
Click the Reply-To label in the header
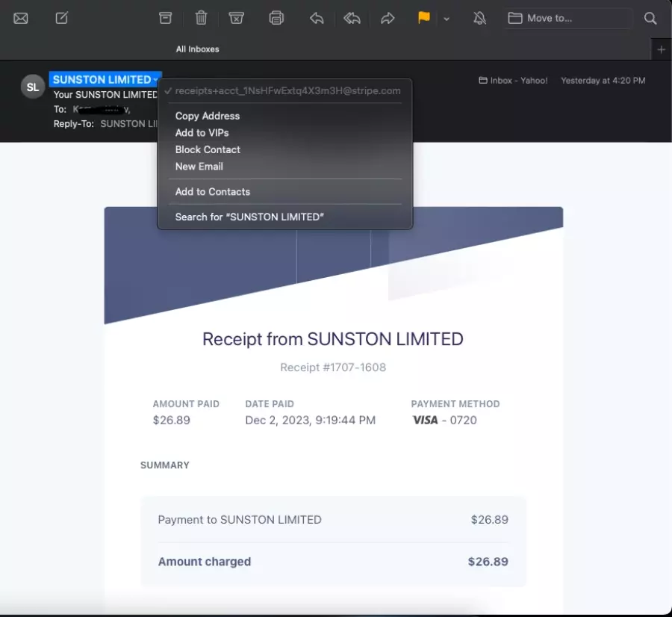(74, 124)
